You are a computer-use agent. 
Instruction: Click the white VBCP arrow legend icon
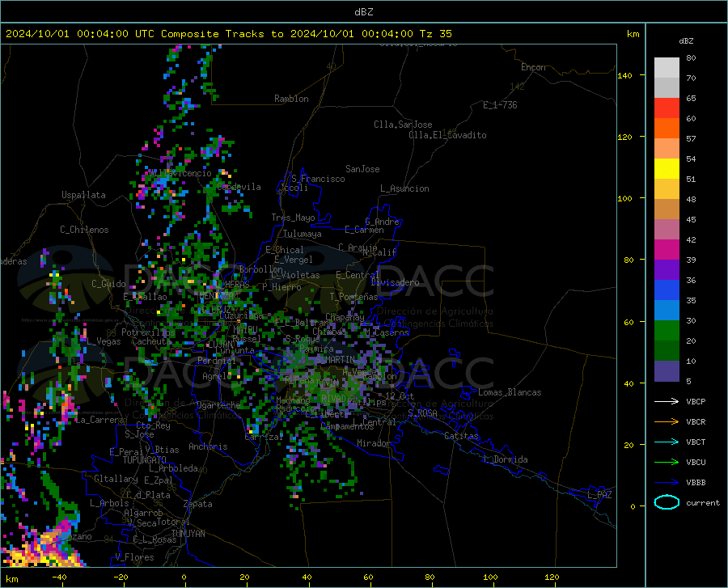[667, 401]
